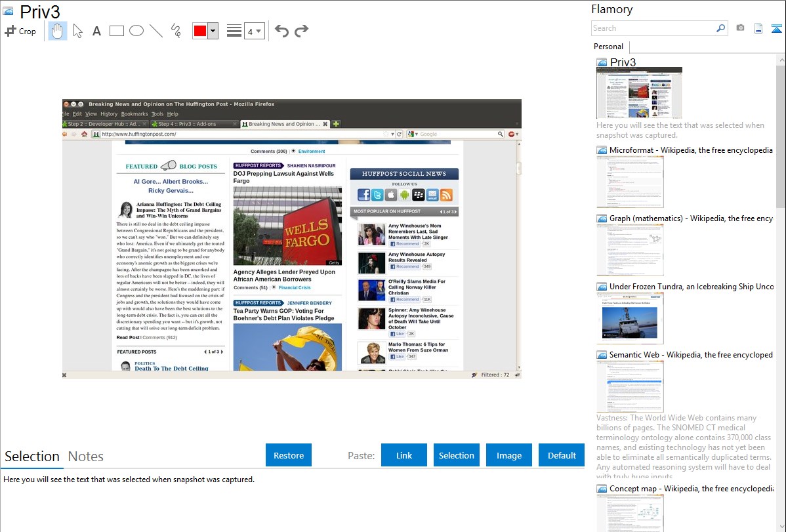786x532 pixels.
Task: Choose the straight line tool
Action: (x=156, y=31)
